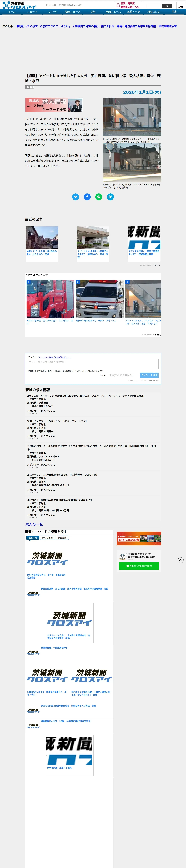Viewport: 186px width, 868px height.
Task: Open the 求人の一覧 link
Action: click(x=34, y=524)
